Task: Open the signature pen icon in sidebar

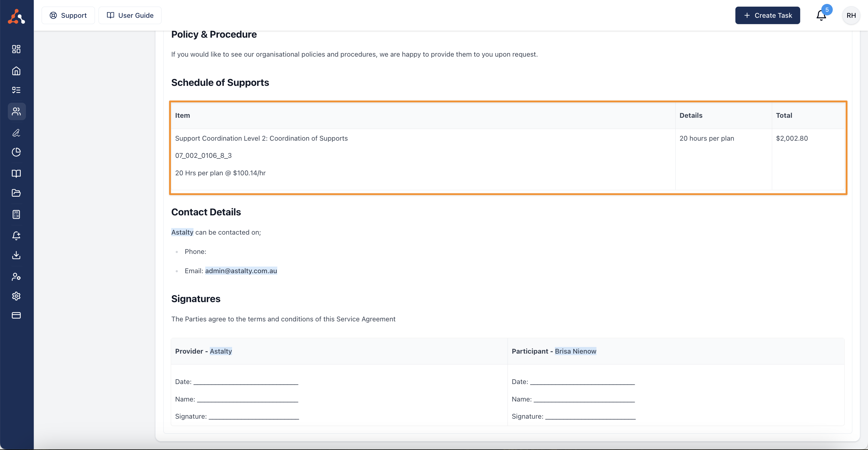Action: (x=16, y=133)
